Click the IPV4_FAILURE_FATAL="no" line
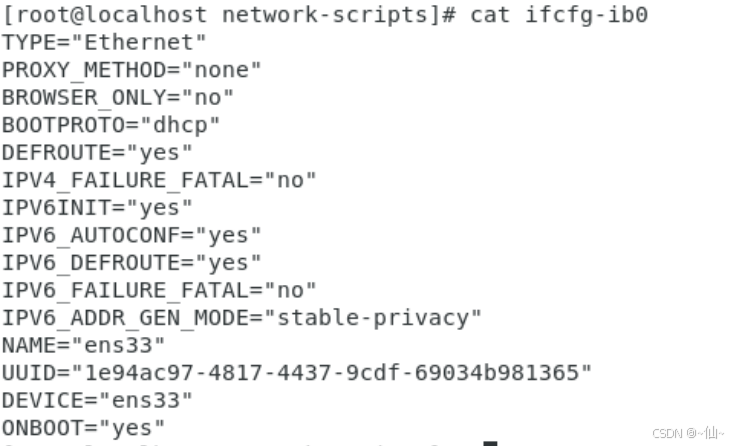 [x=159, y=180]
